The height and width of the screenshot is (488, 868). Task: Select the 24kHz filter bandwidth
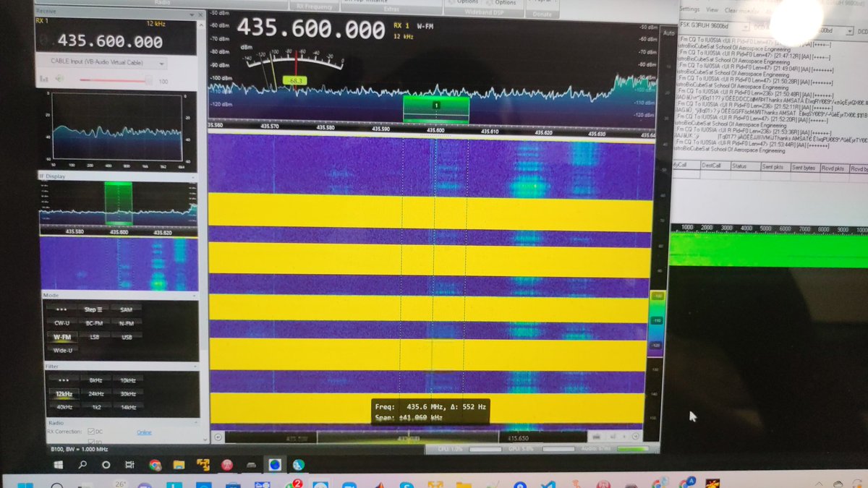(95, 393)
